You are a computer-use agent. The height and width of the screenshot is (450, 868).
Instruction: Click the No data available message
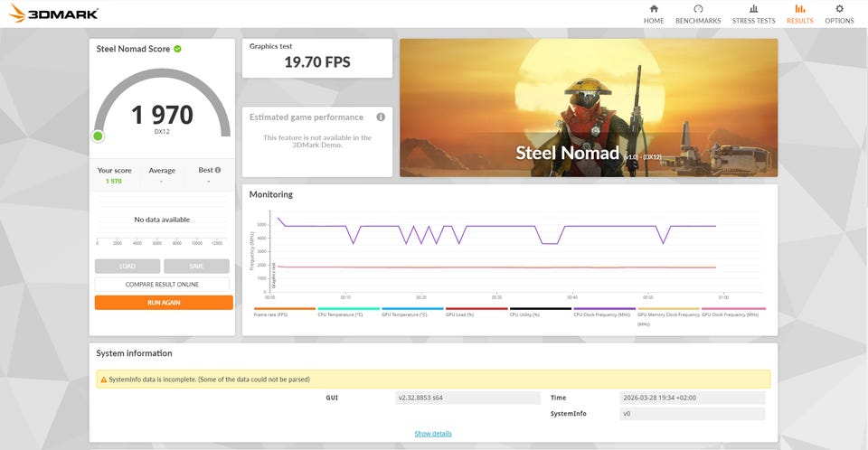pos(162,220)
